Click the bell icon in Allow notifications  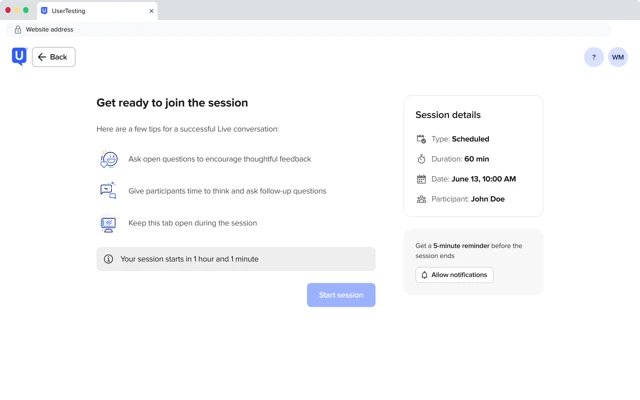pyautogui.click(x=424, y=275)
